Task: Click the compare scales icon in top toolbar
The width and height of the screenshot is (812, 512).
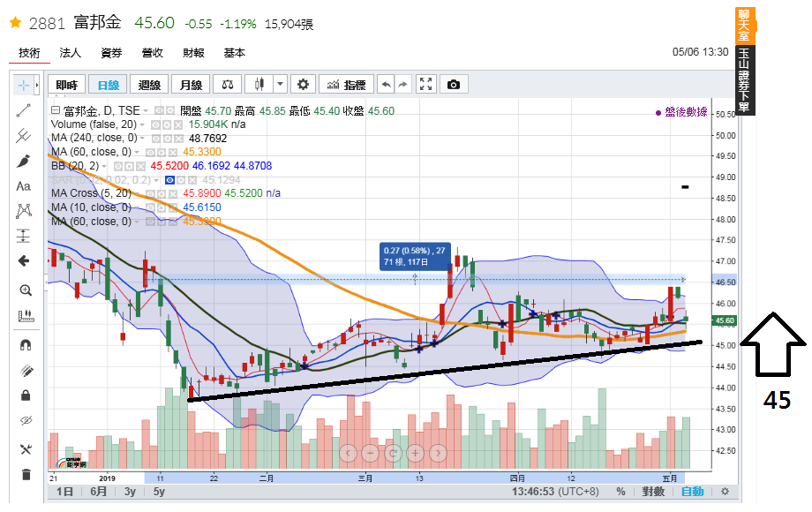Action: (228, 85)
